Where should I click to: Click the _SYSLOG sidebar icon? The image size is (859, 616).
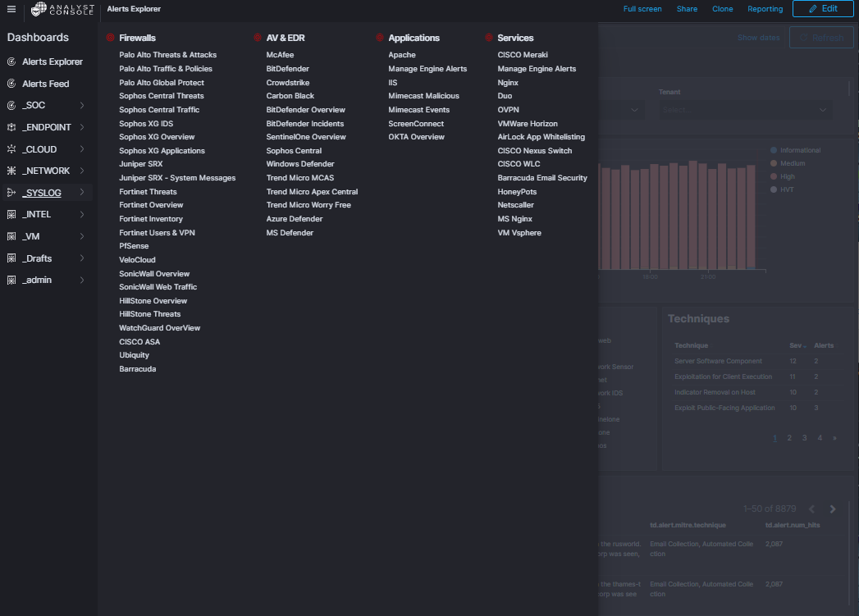tap(11, 193)
